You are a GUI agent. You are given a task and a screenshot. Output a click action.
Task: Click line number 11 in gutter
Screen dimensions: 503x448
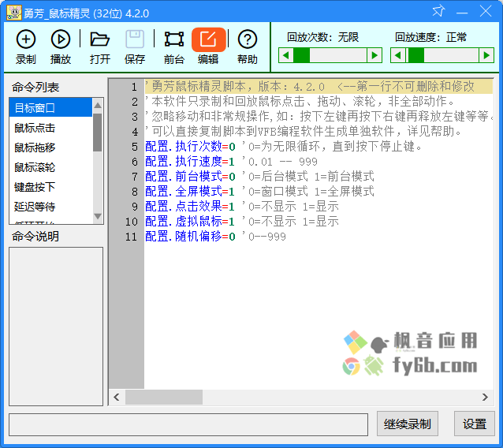point(131,237)
